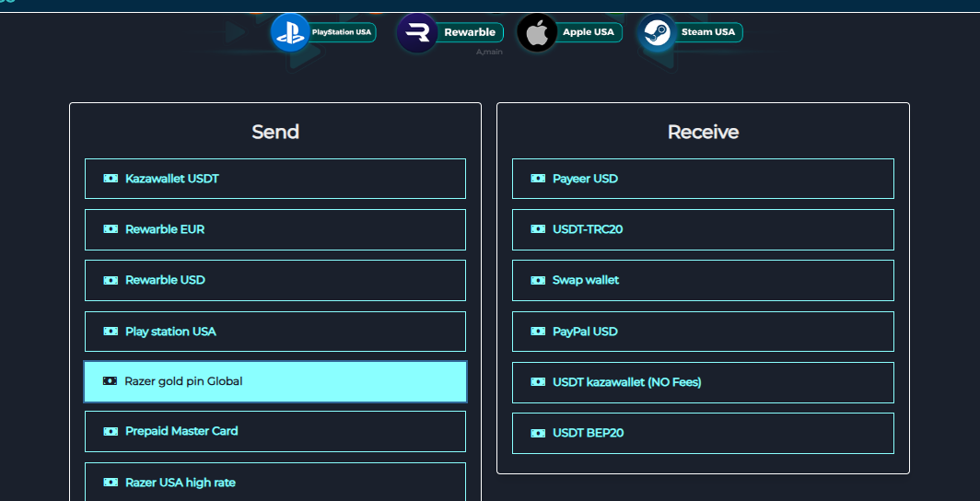The width and height of the screenshot is (980, 501).
Task: Click money icon beside USDT BEP20
Action: coord(538,433)
